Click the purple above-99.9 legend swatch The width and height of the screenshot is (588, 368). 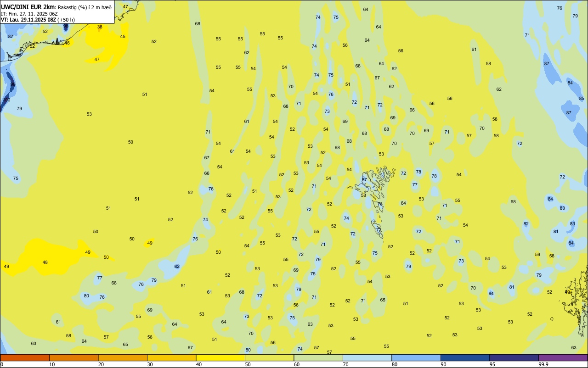[x=563, y=357]
